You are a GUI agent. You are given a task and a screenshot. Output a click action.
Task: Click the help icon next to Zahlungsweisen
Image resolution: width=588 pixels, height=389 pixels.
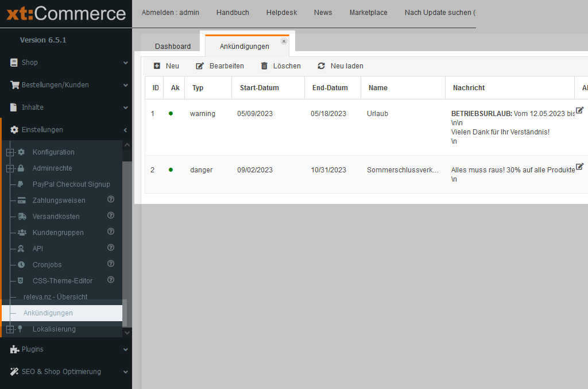tap(111, 200)
